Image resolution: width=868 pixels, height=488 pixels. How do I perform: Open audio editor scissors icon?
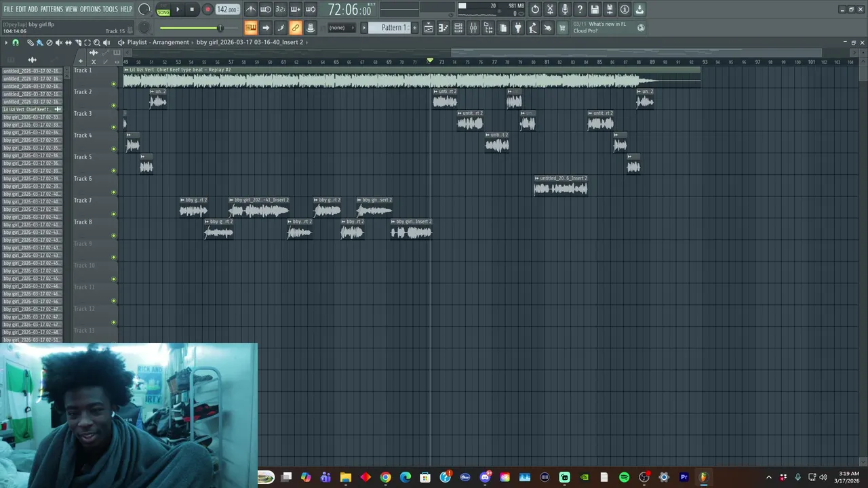pos(550,9)
